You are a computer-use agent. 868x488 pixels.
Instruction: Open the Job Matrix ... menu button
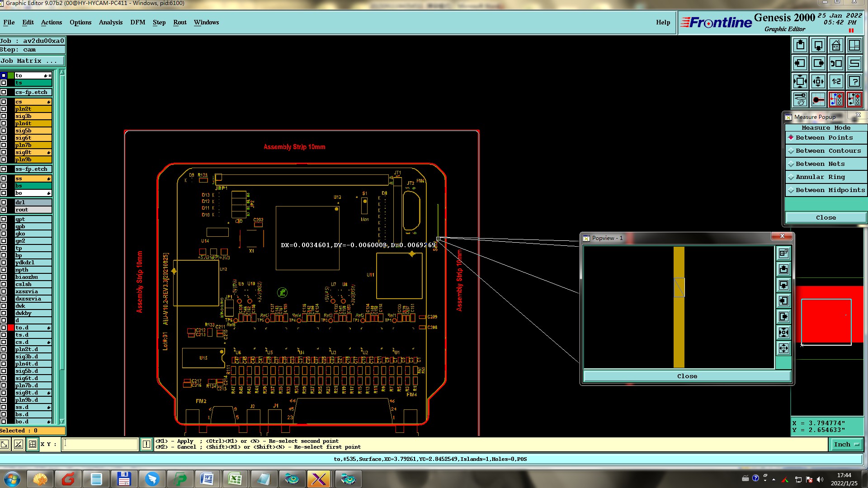coord(32,61)
